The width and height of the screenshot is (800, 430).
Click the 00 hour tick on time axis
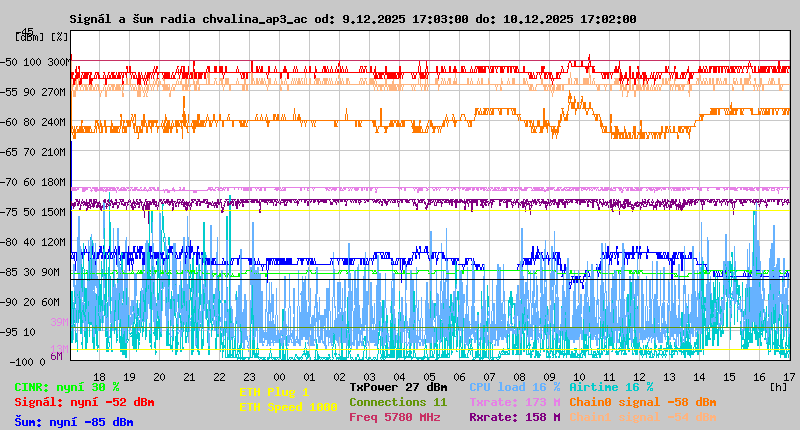pyautogui.click(x=281, y=376)
